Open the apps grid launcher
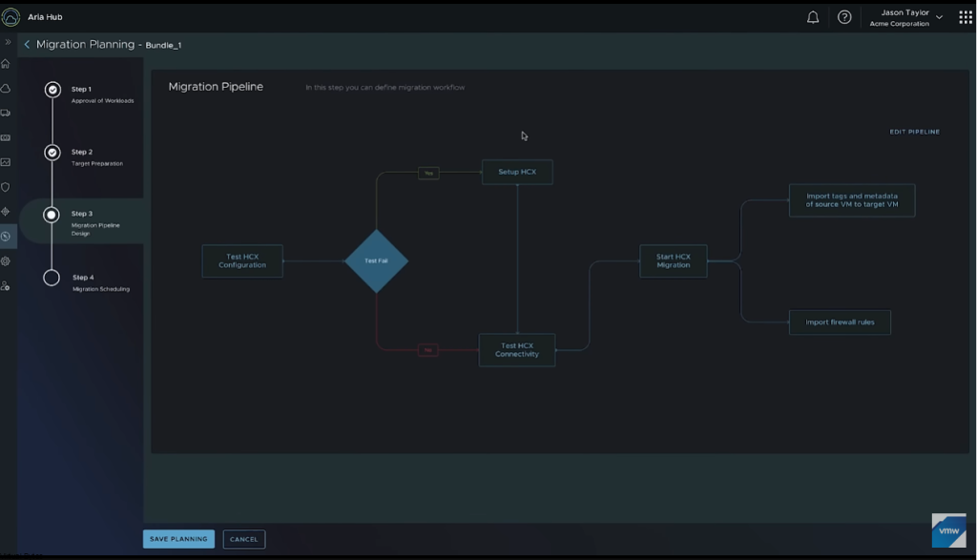The width and height of the screenshot is (977, 560). (x=966, y=17)
